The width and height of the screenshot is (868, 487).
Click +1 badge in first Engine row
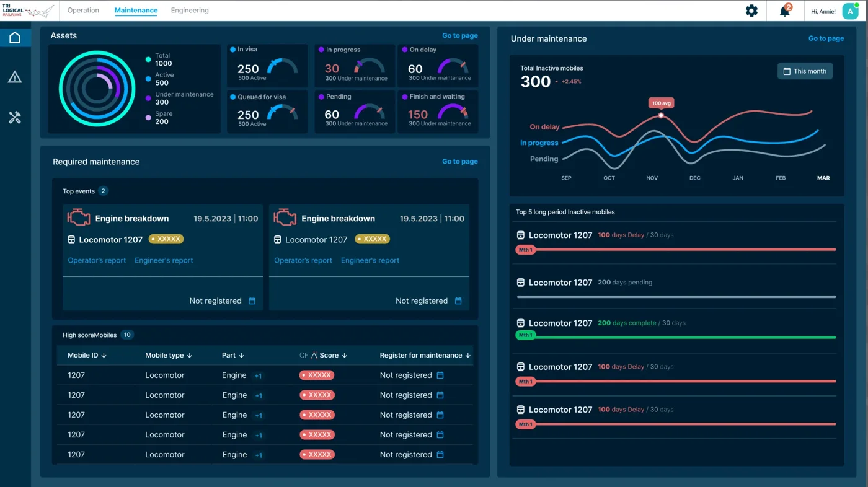coord(259,376)
